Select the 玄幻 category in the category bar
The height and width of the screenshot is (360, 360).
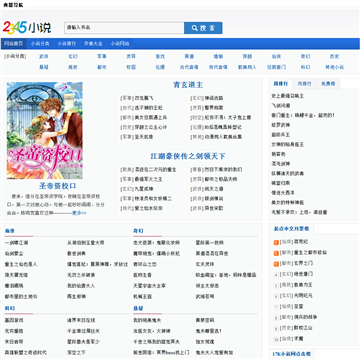click(x=73, y=56)
